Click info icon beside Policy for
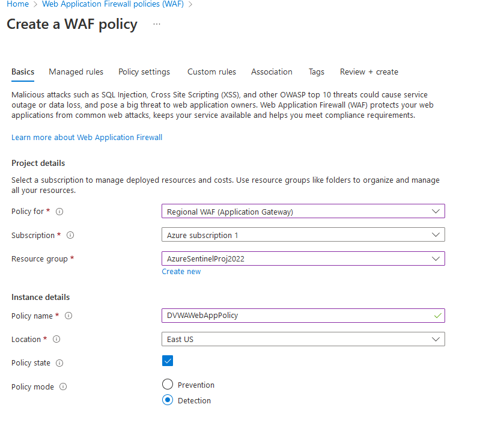The image size is (504, 437). pos(59,212)
